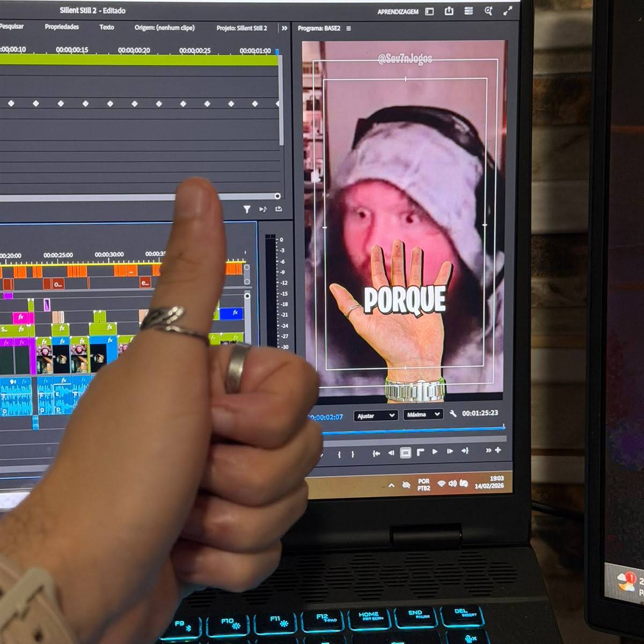The height and width of the screenshot is (644, 644).
Task: Expand the hidden panel tabs chevron
Action: (284, 28)
